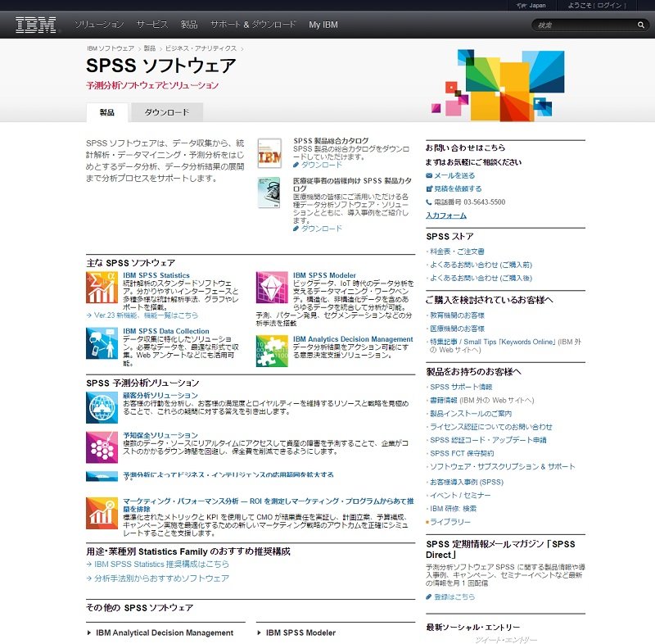Viewport: 655px width, 644px height.
Task: Click 登録はこちら newsletter link
Action: click(454, 597)
